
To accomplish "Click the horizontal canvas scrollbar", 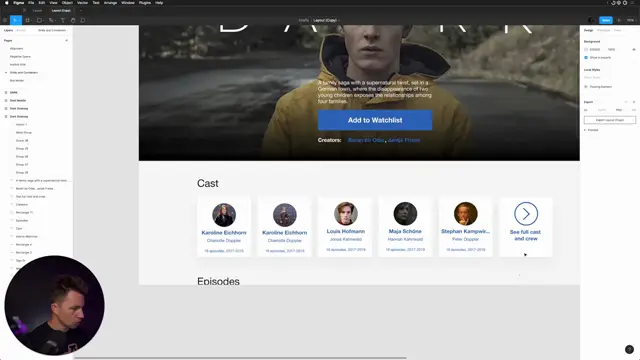I will tap(240, 358).
